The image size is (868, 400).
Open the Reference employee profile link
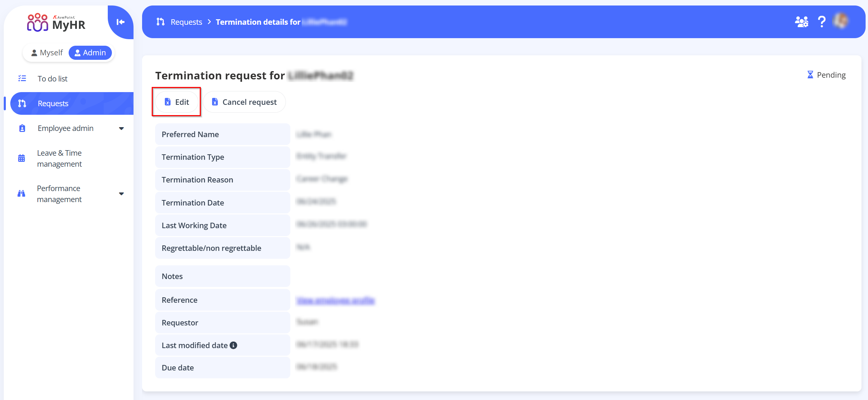[x=335, y=301]
